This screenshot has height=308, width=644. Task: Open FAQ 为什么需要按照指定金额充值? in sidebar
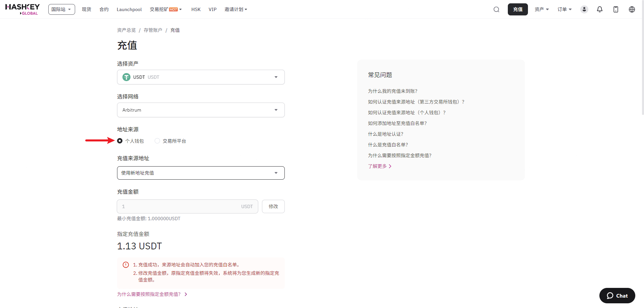tap(399, 156)
